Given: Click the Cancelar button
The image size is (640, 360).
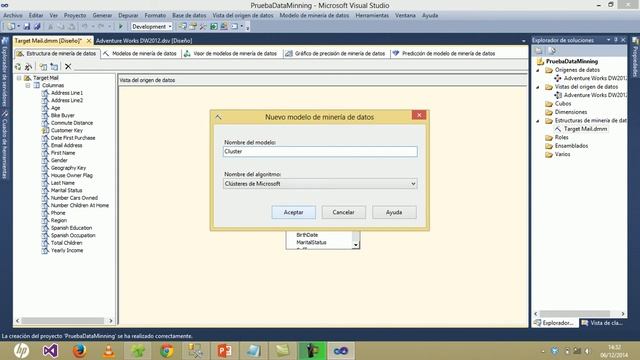Looking at the screenshot, I should tap(343, 212).
